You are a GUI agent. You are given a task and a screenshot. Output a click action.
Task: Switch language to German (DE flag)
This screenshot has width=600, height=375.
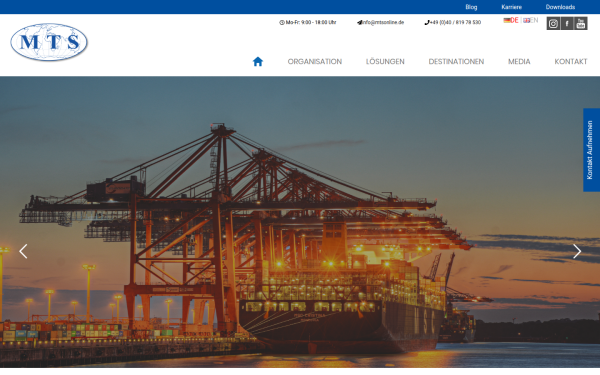click(511, 20)
